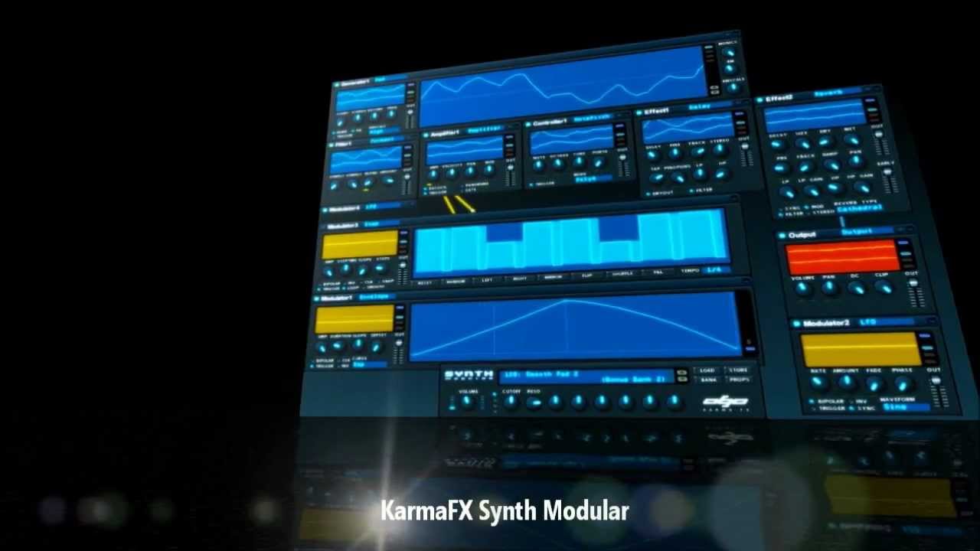
Task: Click the CLIP knob in the Output module
Action: coord(883,289)
